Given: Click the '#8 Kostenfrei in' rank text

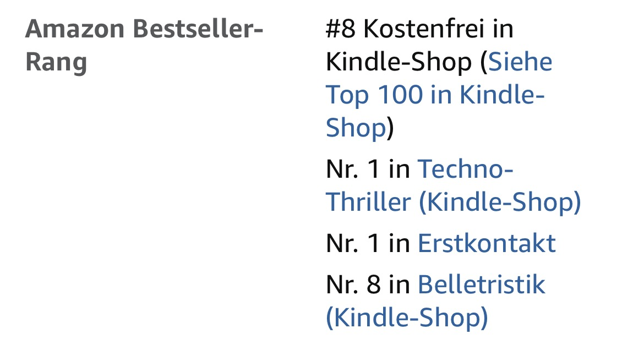Looking at the screenshot, I should coord(419,29).
